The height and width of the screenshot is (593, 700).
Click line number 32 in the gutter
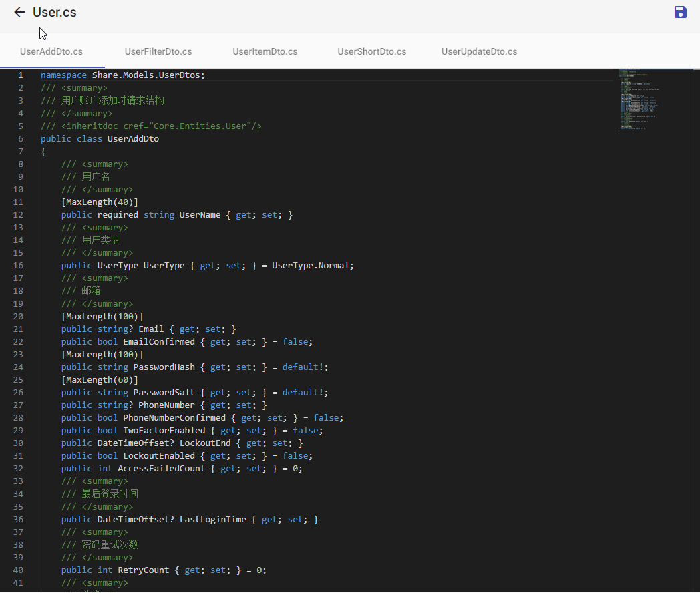click(18, 469)
